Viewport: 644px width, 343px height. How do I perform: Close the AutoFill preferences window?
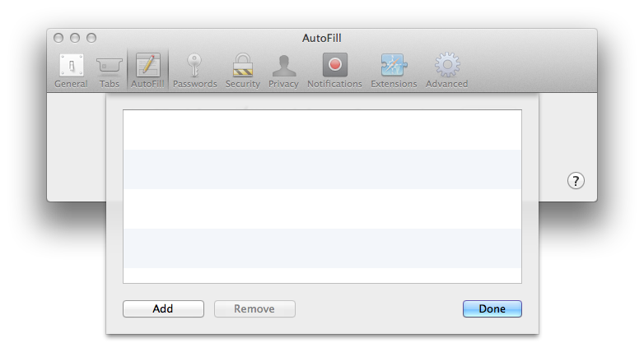pos(58,38)
